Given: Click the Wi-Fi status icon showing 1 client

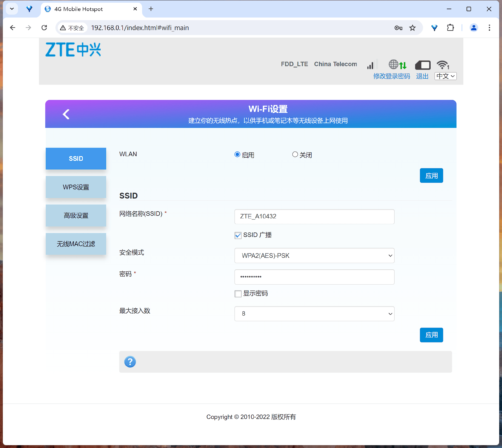Looking at the screenshot, I should coord(442,65).
